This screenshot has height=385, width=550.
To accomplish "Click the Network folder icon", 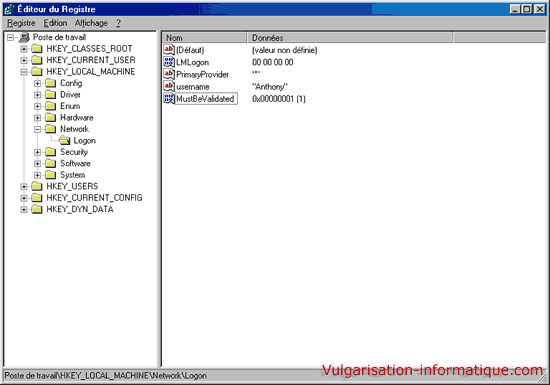I will pos(51,129).
